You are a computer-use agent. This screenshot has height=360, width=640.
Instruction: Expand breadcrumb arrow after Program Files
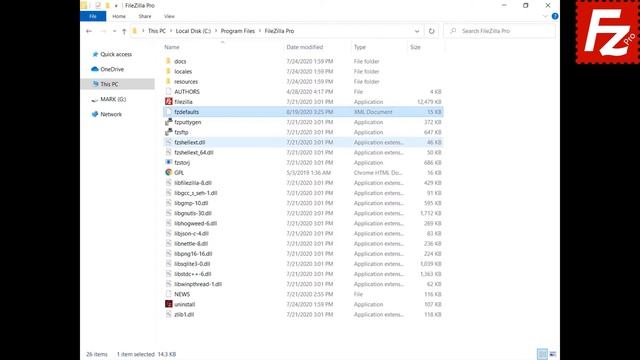[260, 31]
